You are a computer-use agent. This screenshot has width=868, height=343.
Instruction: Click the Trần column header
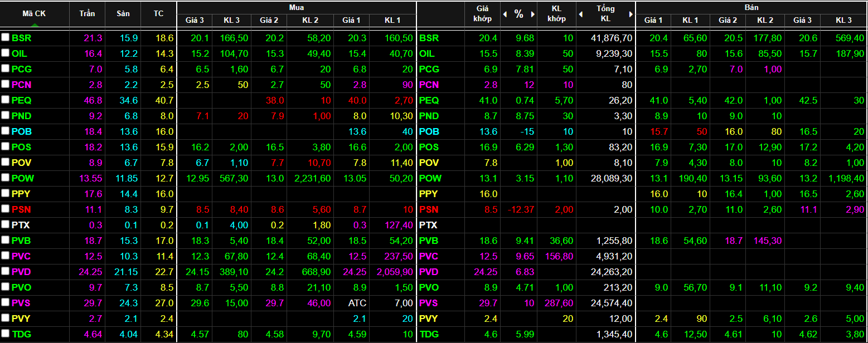(88, 14)
